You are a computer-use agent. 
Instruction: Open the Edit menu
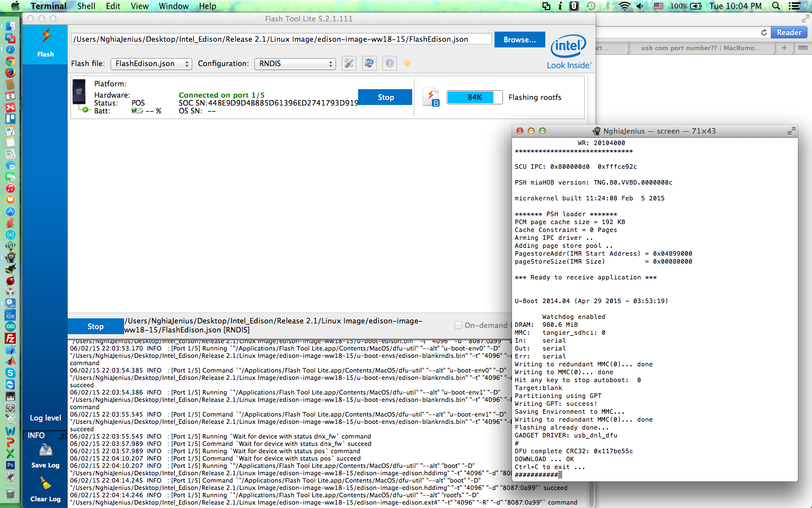coord(113,6)
